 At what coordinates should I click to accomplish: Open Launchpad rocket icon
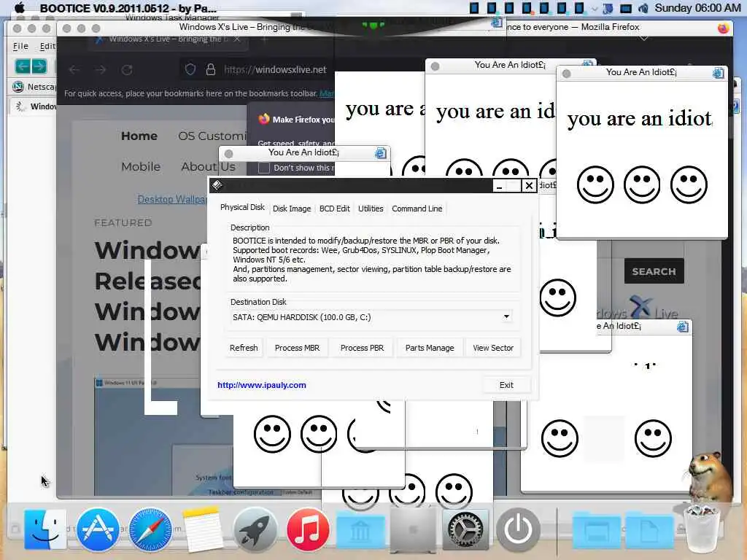click(255, 529)
